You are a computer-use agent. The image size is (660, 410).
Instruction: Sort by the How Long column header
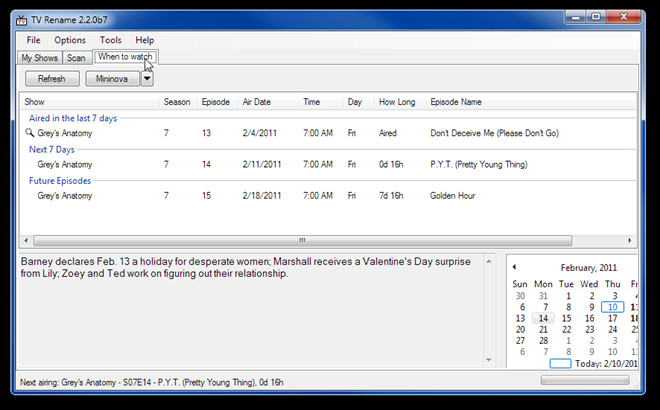[400, 102]
